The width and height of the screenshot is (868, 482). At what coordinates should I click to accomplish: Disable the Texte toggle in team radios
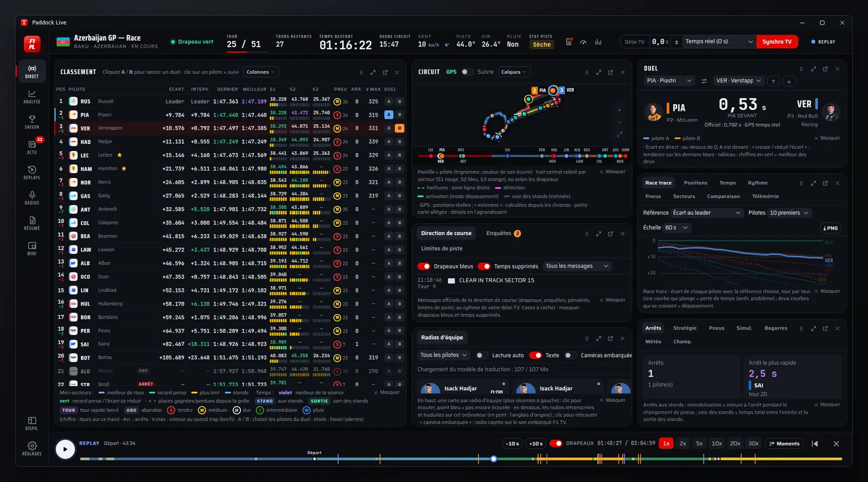[535, 356]
